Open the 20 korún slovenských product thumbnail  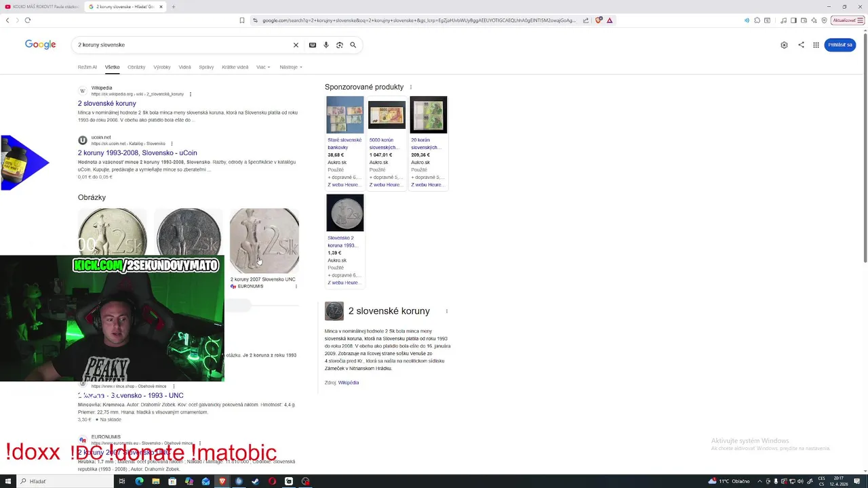coord(429,115)
